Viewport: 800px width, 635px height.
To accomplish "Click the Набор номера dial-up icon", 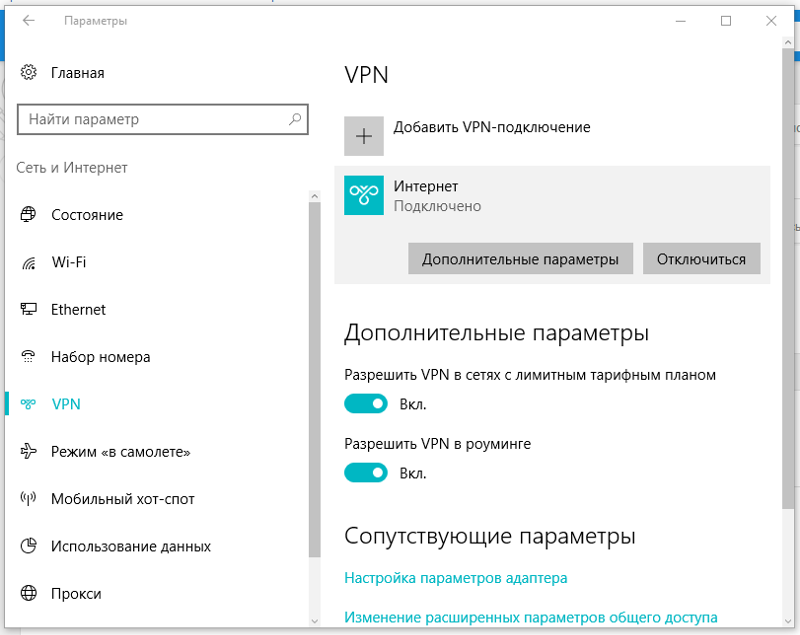I will click(29, 357).
